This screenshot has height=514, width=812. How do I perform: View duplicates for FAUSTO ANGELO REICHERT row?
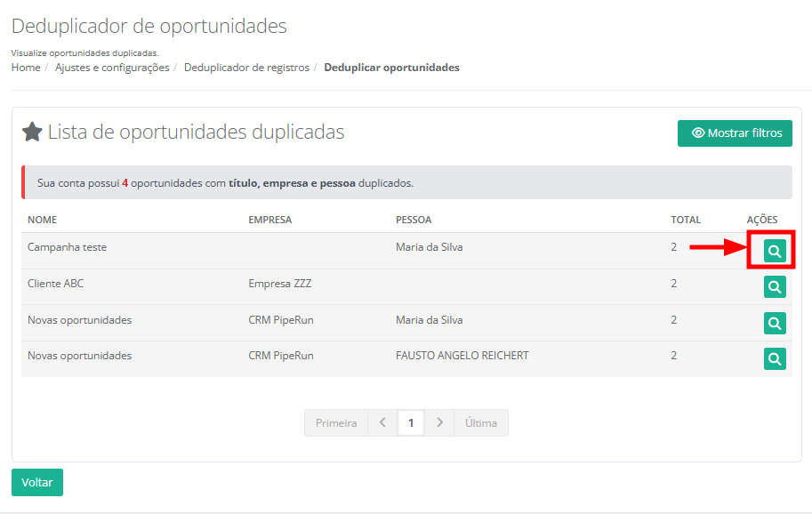(x=775, y=358)
